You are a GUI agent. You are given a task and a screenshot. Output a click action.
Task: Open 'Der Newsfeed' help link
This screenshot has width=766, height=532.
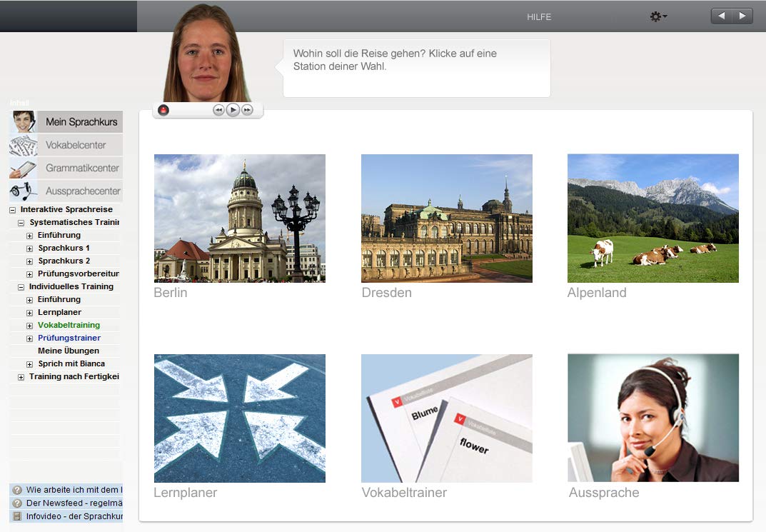74,503
